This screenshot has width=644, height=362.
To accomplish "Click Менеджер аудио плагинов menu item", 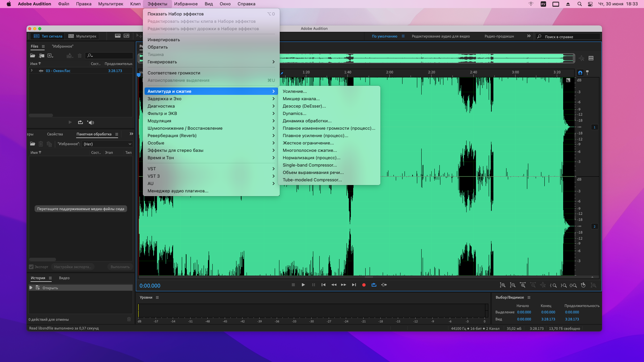I will 178,191.
